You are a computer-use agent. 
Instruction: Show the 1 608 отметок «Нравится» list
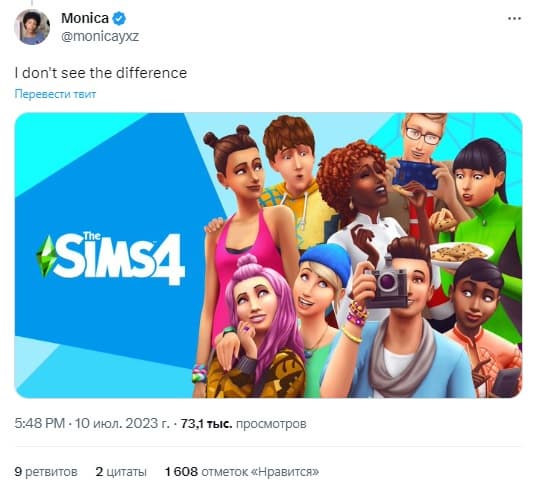pos(242,472)
